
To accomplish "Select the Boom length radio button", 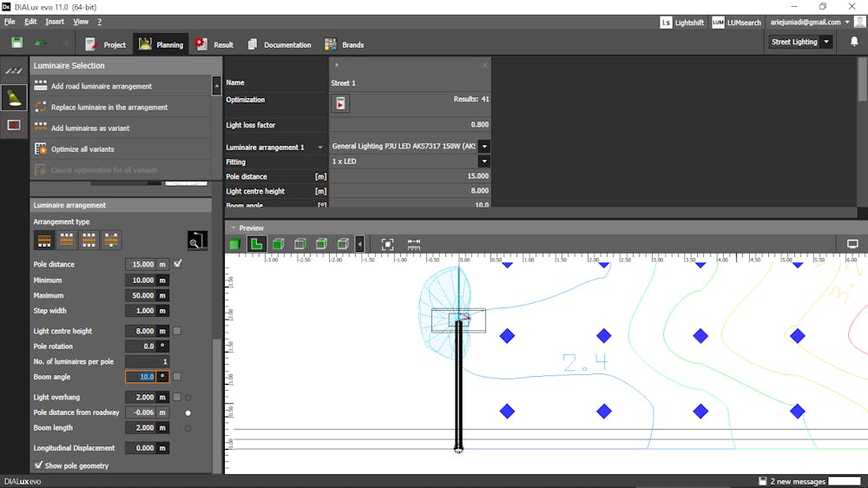I will point(187,428).
